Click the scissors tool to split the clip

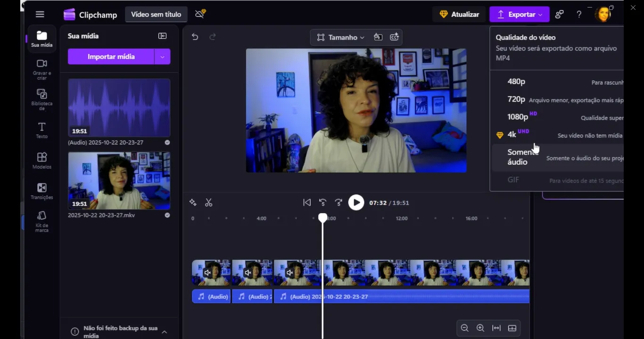[x=208, y=202]
